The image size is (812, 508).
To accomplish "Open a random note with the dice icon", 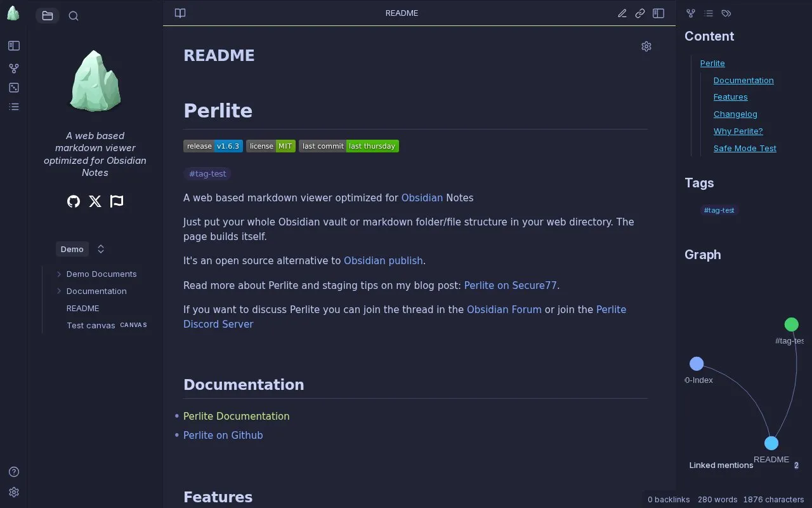I will coord(14,88).
